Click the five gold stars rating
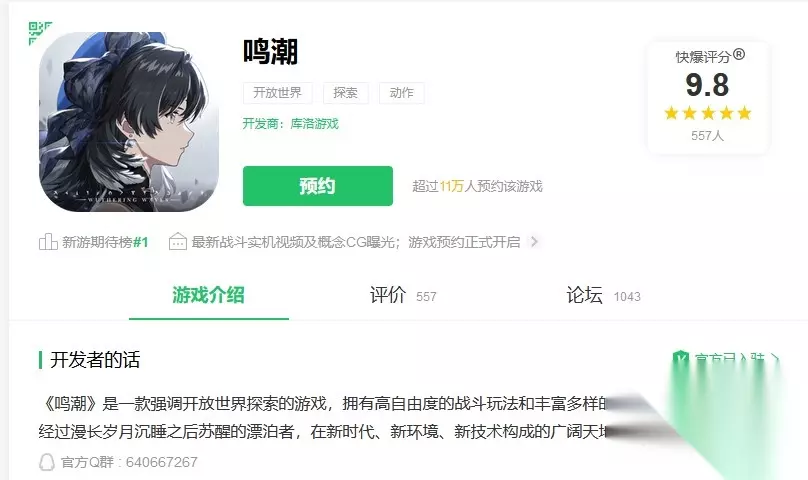Viewport: 808px width, 480px height. 708,113
